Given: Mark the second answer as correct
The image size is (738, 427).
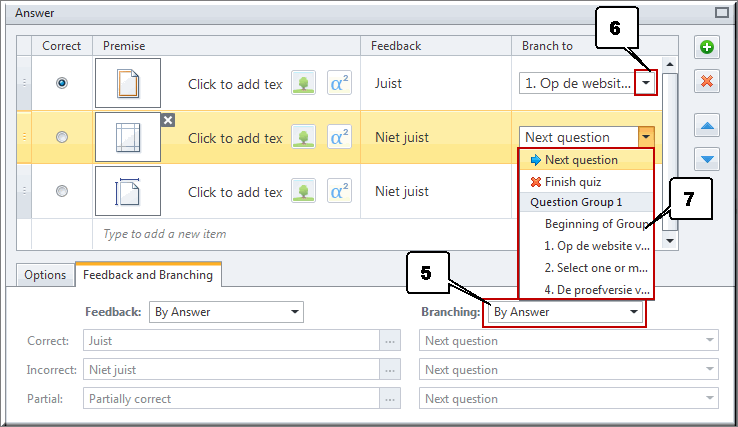Looking at the screenshot, I should tap(62, 137).
